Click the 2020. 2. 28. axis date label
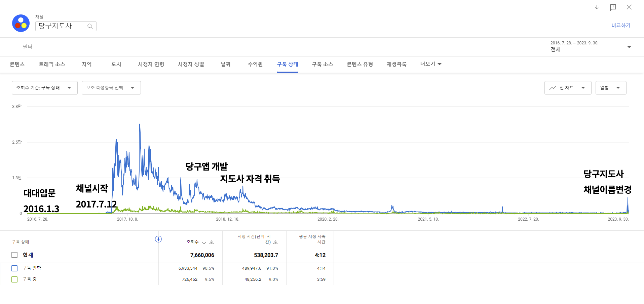 [x=328, y=219]
